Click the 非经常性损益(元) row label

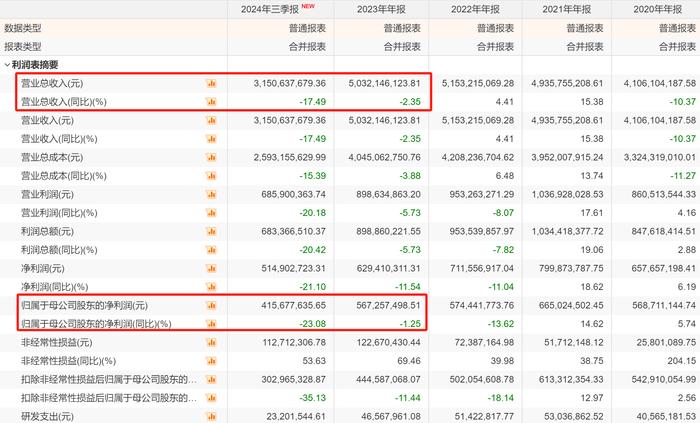pyautogui.click(x=57, y=343)
